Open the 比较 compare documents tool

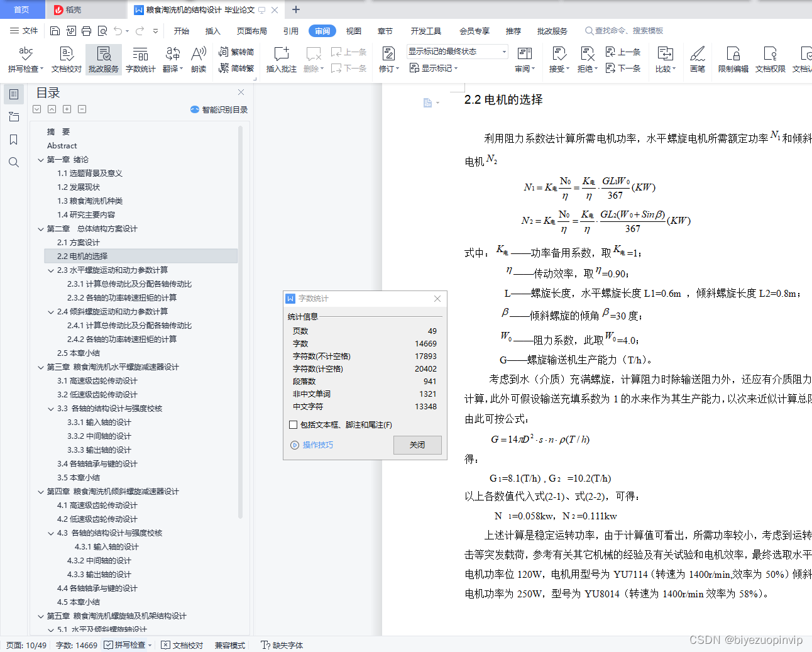click(665, 60)
